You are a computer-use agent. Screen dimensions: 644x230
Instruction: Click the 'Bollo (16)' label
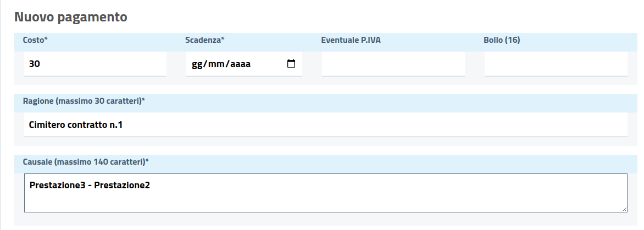[502, 40]
